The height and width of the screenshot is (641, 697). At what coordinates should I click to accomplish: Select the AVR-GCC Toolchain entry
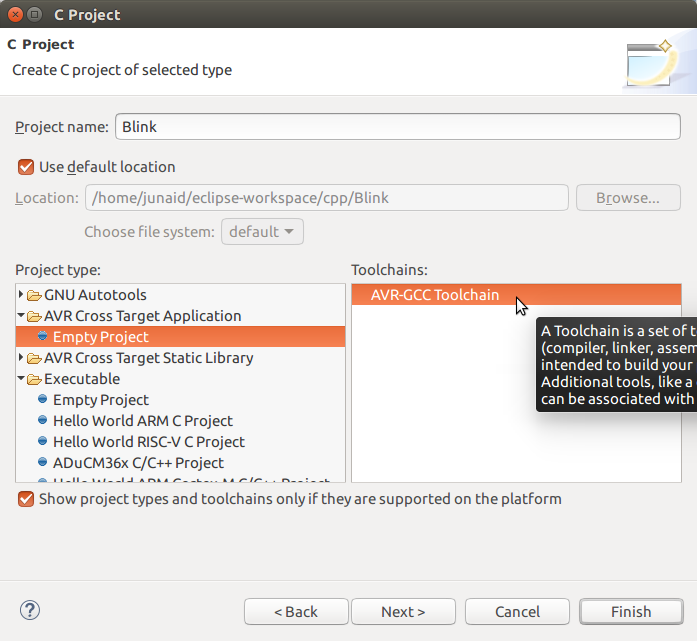[x=434, y=295]
